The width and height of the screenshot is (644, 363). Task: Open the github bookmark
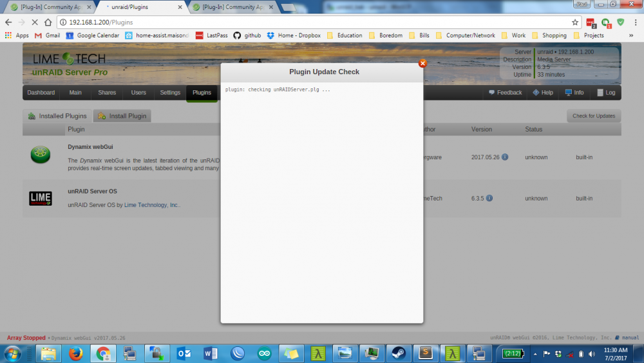247,35
